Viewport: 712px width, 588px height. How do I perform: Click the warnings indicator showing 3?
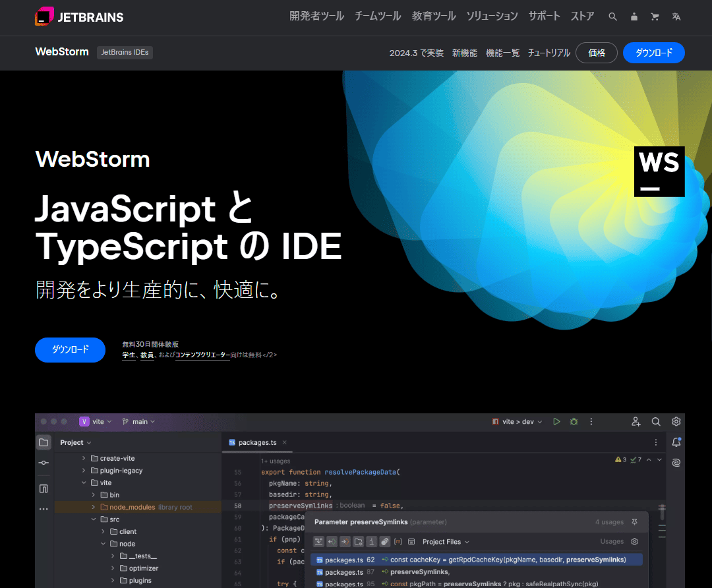(620, 459)
